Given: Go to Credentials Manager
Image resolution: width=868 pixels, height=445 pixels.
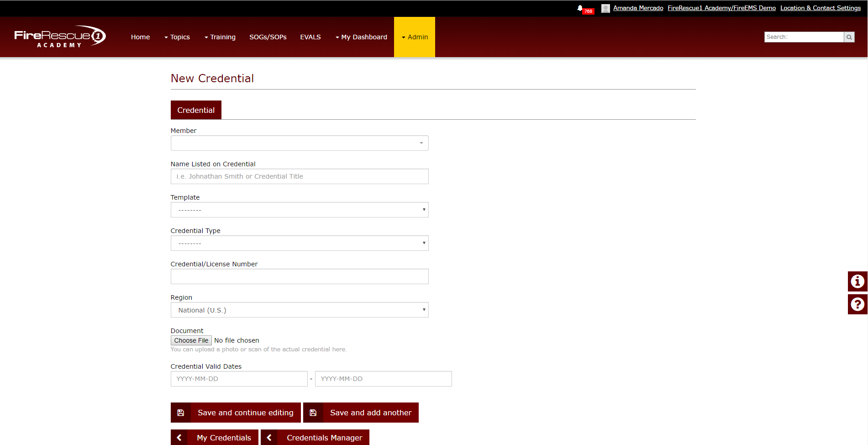Looking at the screenshot, I should (x=315, y=438).
